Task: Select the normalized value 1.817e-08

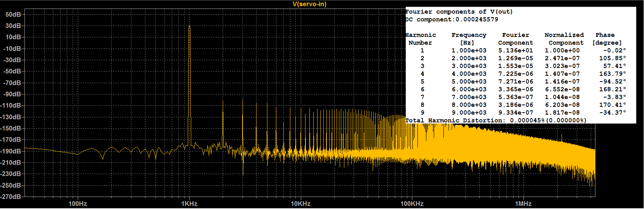Action: point(562,113)
